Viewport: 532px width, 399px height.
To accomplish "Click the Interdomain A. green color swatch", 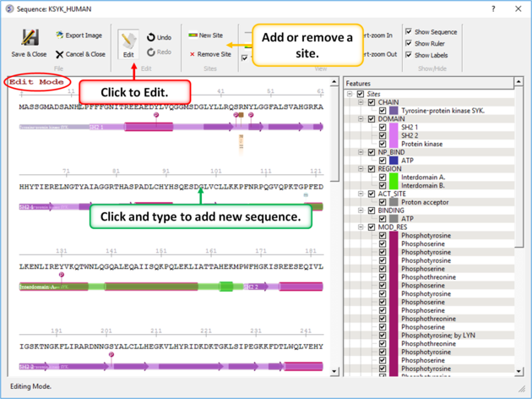I will [394, 178].
